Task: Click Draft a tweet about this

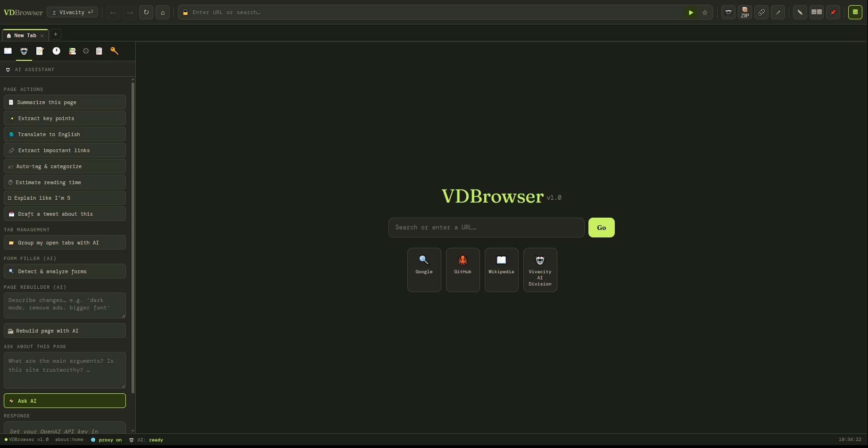Action: [x=65, y=214]
